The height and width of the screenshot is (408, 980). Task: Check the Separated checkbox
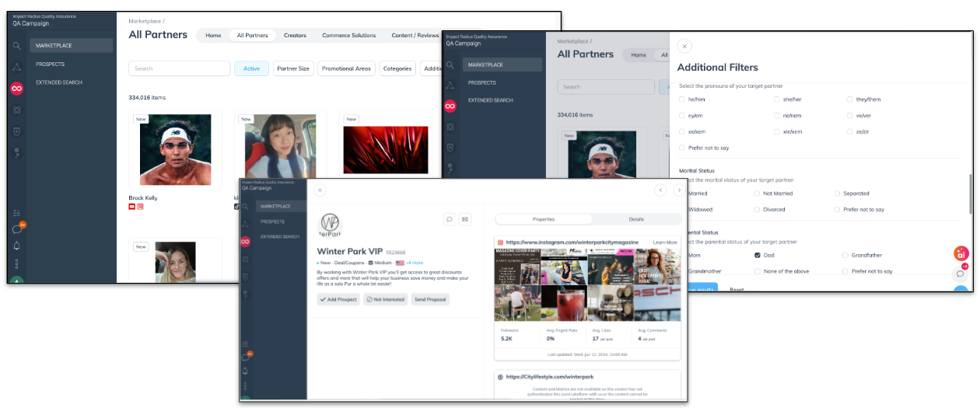[837, 194]
